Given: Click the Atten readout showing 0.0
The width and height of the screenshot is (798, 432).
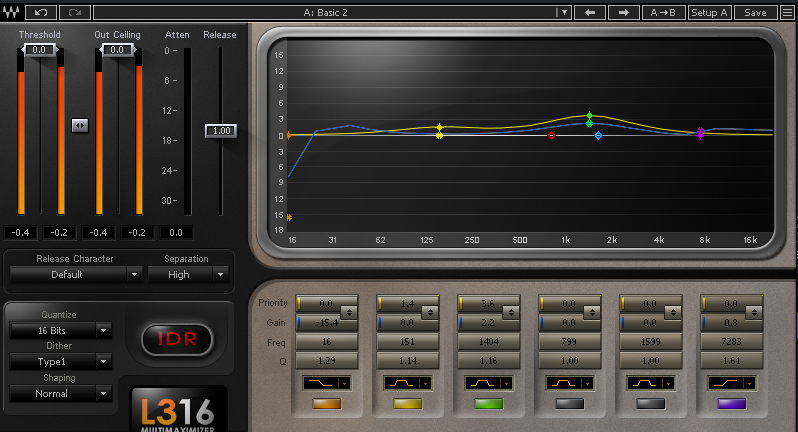Looking at the screenshot, I should 176,233.
